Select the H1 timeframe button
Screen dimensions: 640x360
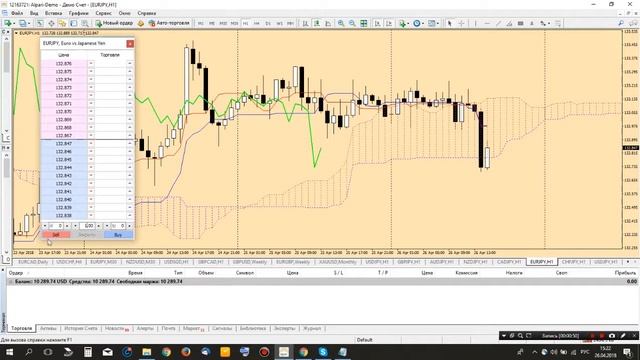[x=245, y=24]
